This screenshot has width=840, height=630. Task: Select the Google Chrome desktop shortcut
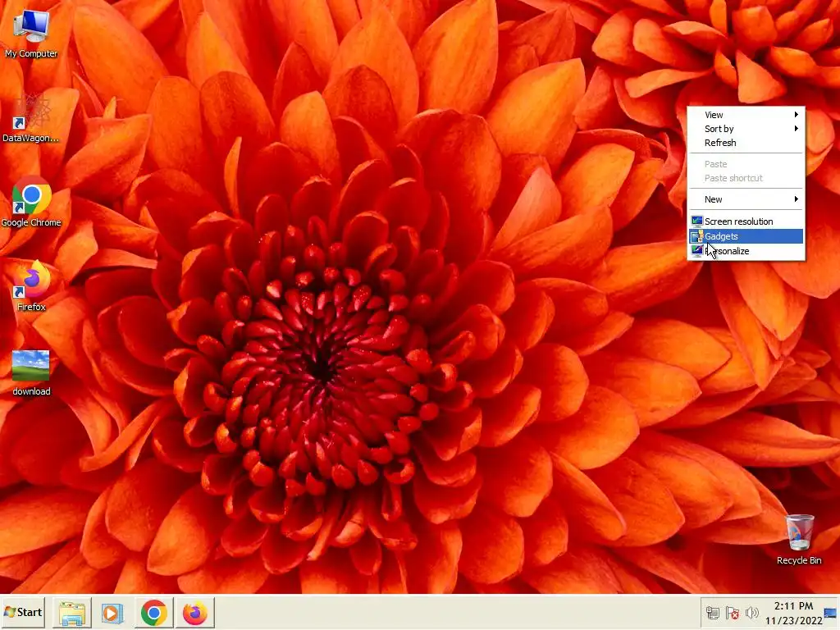click(x=31, y=203)
